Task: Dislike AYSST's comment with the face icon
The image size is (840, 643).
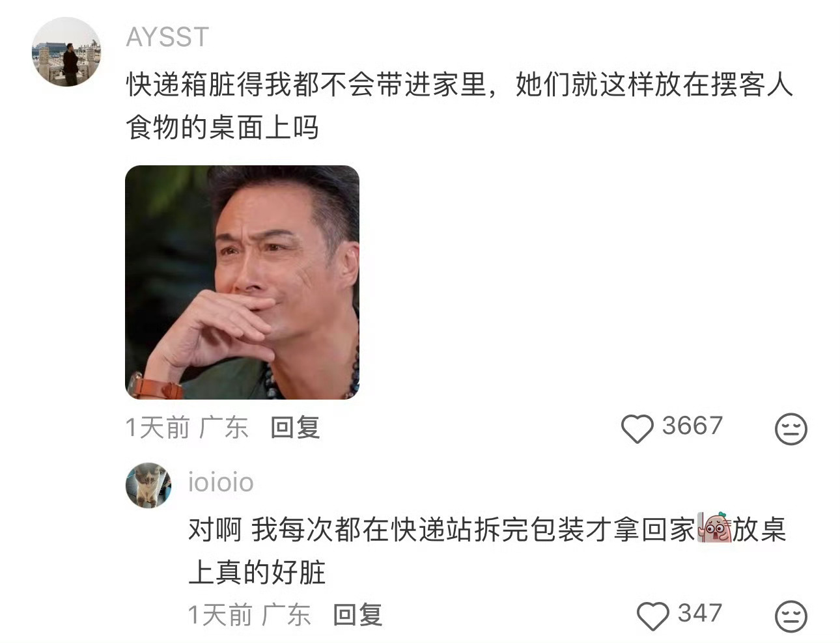Action: tap(791, 430)
